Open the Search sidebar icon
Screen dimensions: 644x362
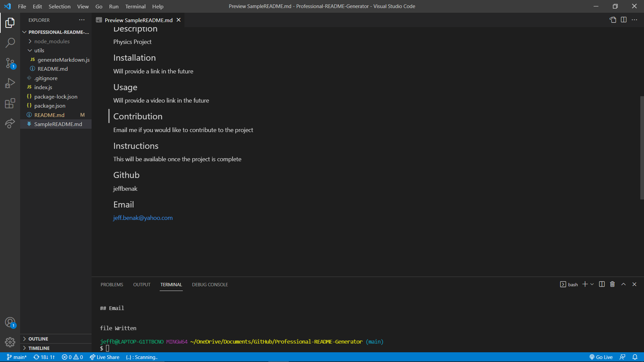click(x=10, y=43)
